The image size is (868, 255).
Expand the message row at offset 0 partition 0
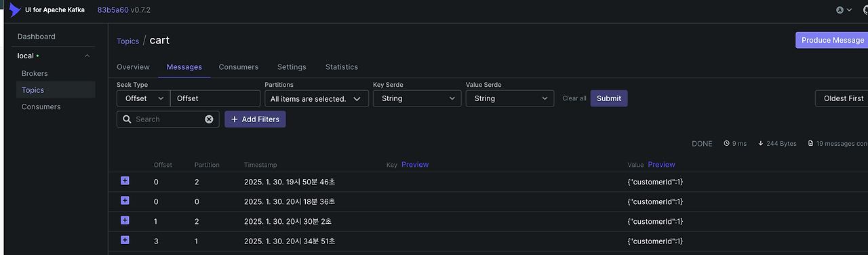pos(125,200)
